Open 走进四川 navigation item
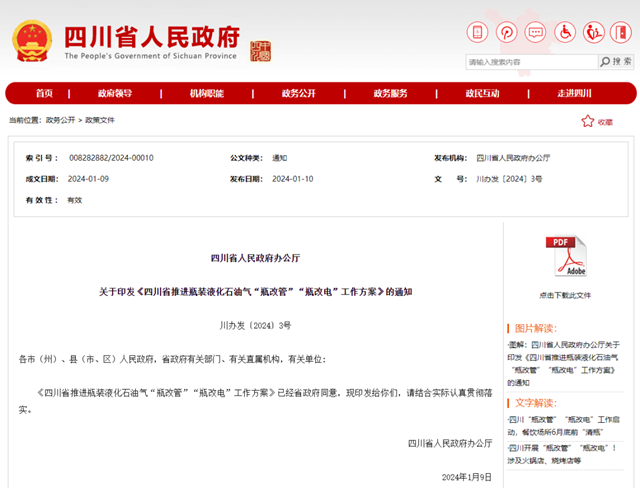Screen dimensions: 640x488 (x=574, y=93)
